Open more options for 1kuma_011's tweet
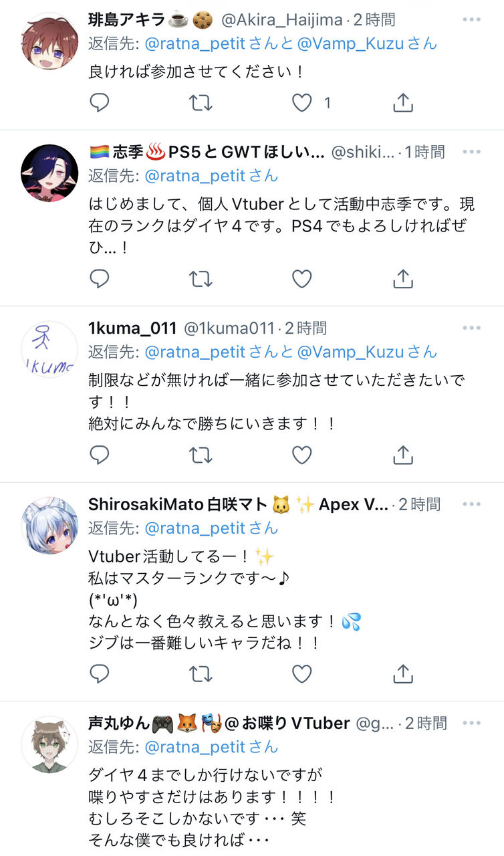The image size is (504, 856). (471, 328)
